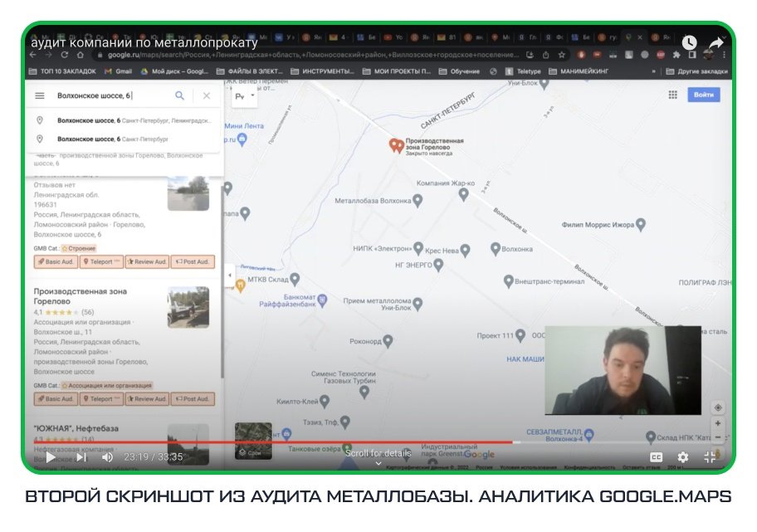Click the Роконорд map pin
Screen dimensions: 757x532
388,340
